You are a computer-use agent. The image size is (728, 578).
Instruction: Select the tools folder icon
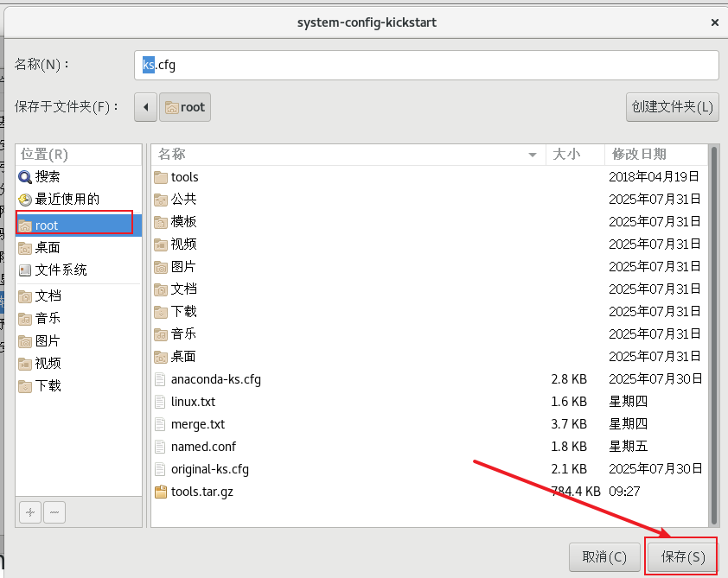coord(161,177)
